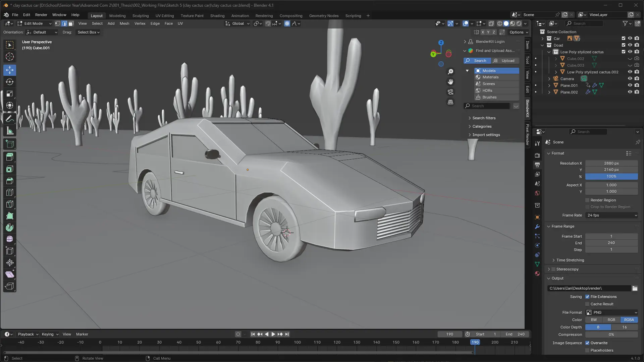Click the BlenderKit Upload button
Viewport: 644px width, 362px height.
(505, 61)
